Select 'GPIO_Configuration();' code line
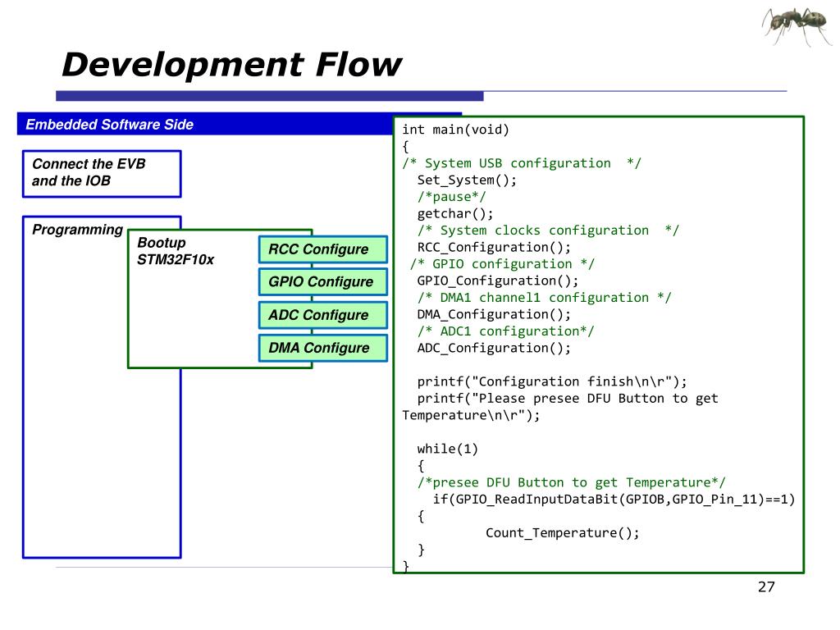The height and width of the screenshot is (630, 840). point(498,281)
